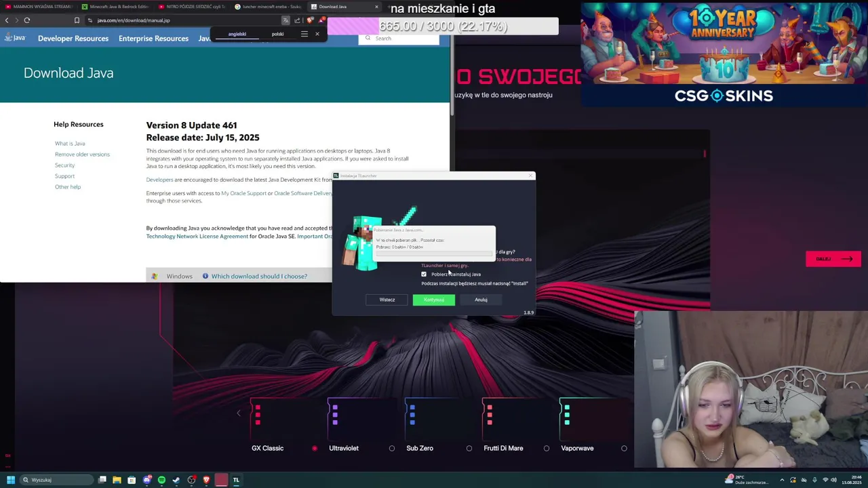Show previous themes with left chevron
Screen dimensions: 868x488
[238, 413]
